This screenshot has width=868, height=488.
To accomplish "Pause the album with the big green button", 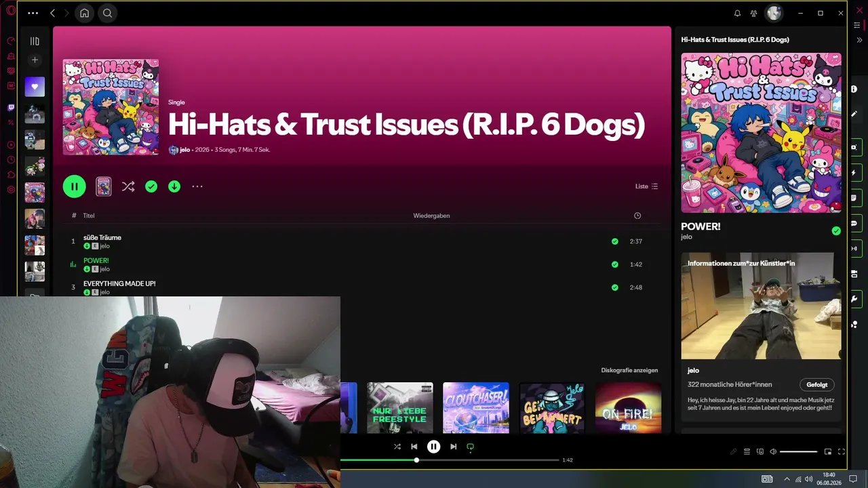I will (x=75, y=186).
